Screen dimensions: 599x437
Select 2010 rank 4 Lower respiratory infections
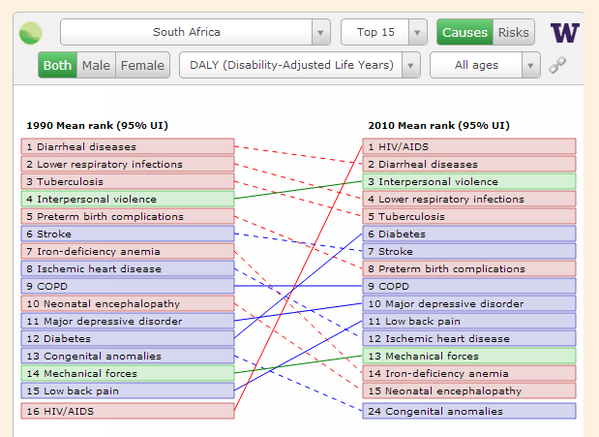[469, 199]
